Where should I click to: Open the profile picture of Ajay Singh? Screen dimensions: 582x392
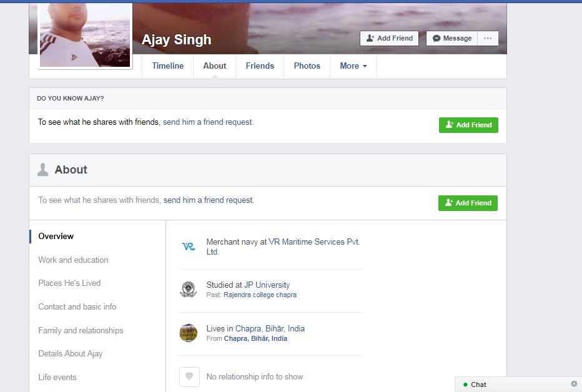coord(85,35)
